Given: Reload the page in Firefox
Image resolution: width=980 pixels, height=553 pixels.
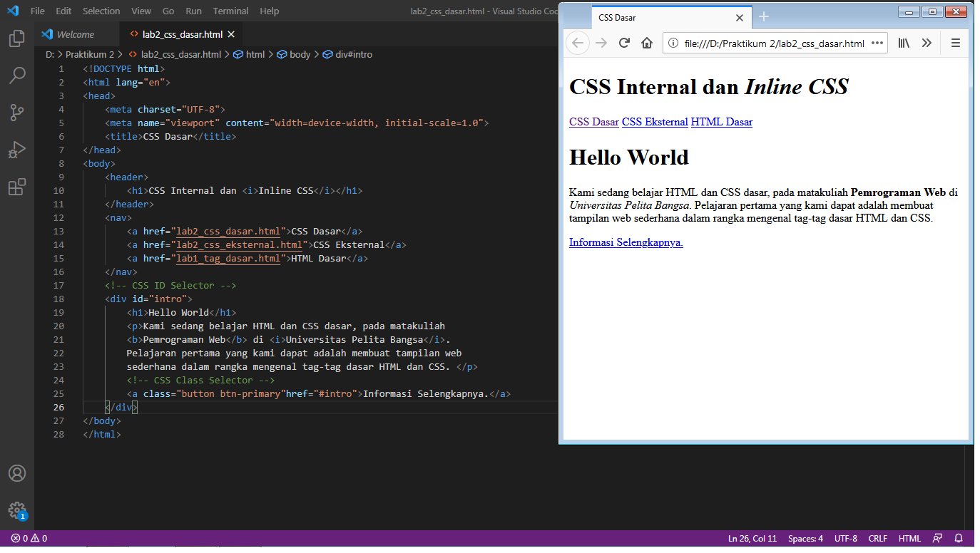Looking at the screenshot, I should (623, 43).
